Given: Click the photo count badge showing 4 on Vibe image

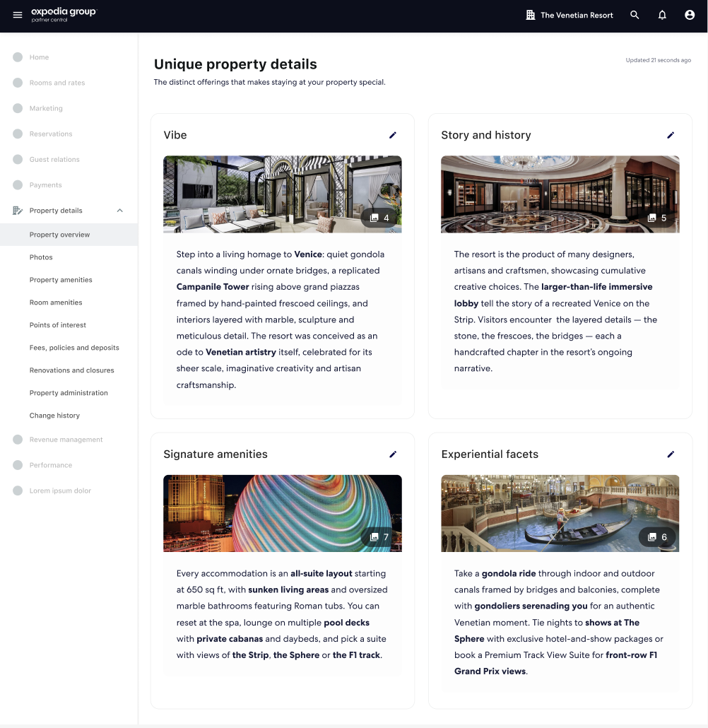Looking at the screenshot, I should click(x=379, y=218).
